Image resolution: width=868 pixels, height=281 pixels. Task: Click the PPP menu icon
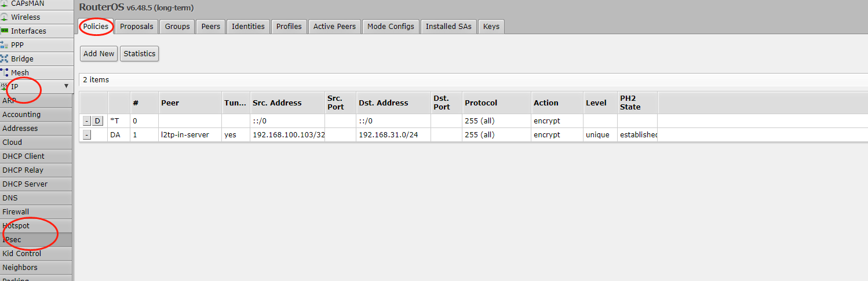[x=5, y=45]
